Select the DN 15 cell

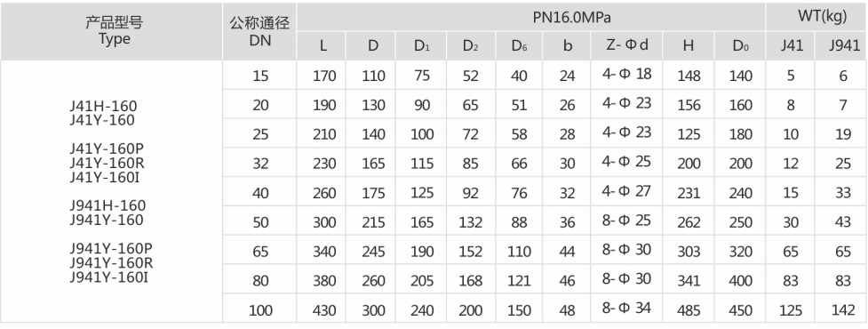[259, 76]
